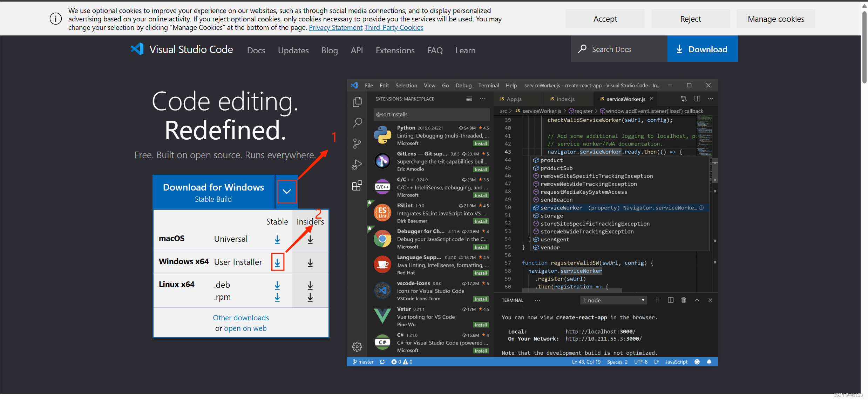Download Linux .deb Insiders build
Viewport: 868px width, 400px height.
coord(310,286)
